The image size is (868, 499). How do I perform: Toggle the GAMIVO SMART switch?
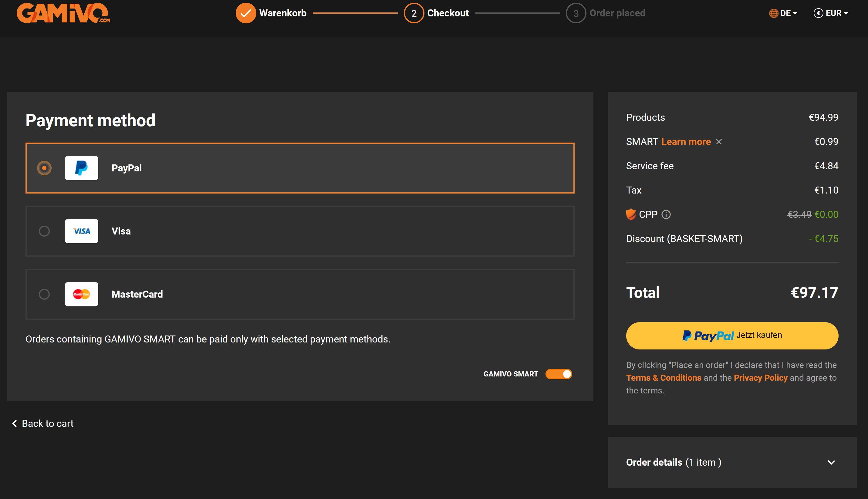coord(559,374)
